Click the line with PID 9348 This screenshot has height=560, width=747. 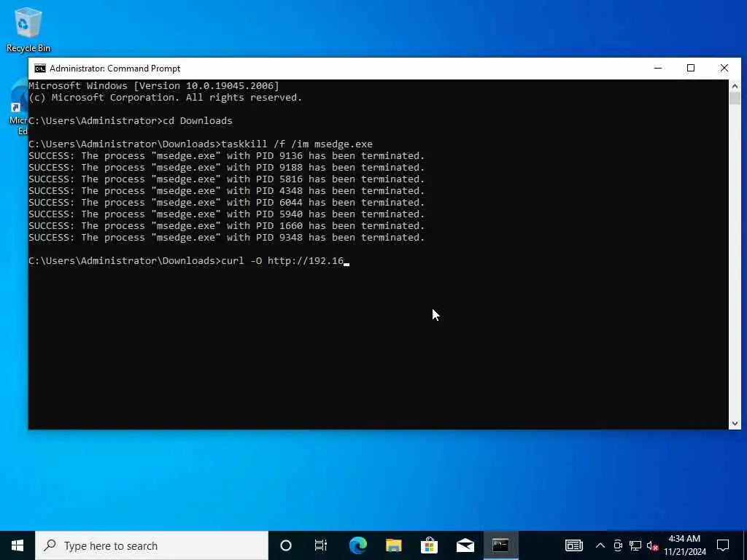[x=226, y=238]
